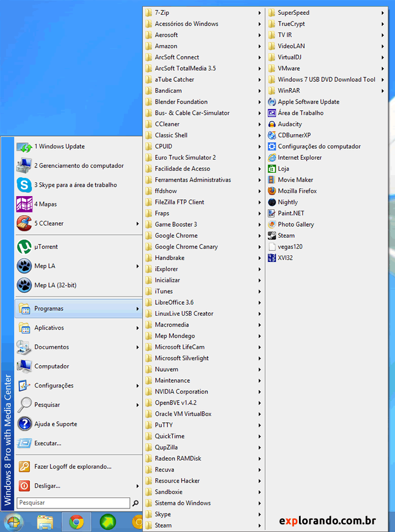Expand the WinRAR folder arrow
395x532 pixels.
point(382,91)
